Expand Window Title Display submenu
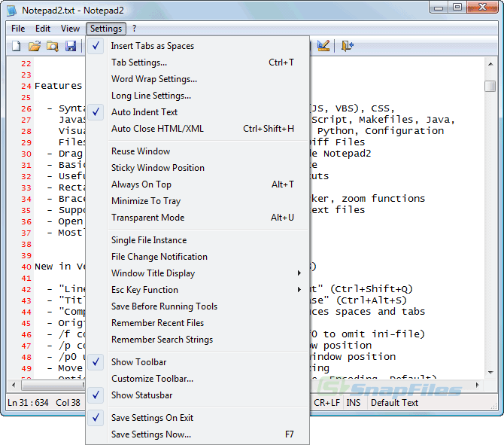 197,273
